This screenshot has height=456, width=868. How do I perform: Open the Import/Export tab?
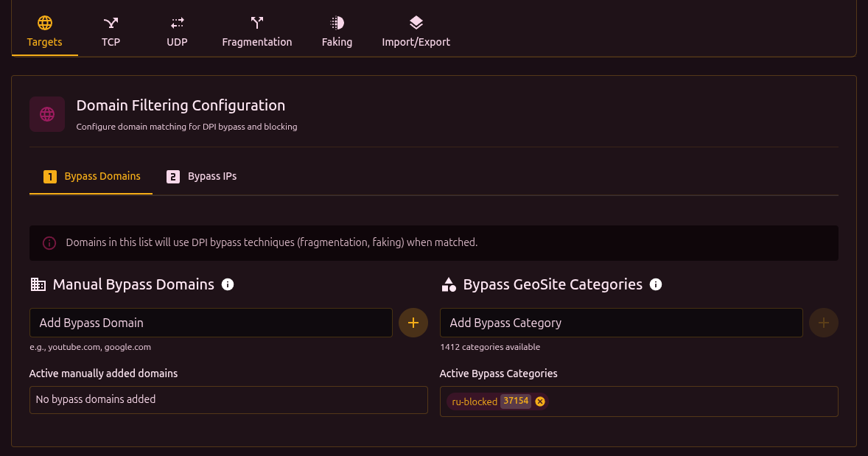(416, 32)
